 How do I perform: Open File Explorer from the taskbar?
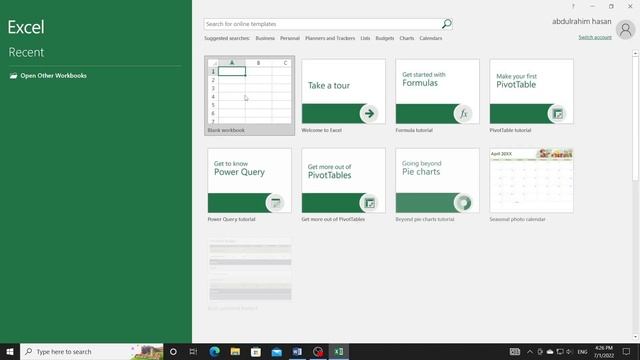pos(235,351)
